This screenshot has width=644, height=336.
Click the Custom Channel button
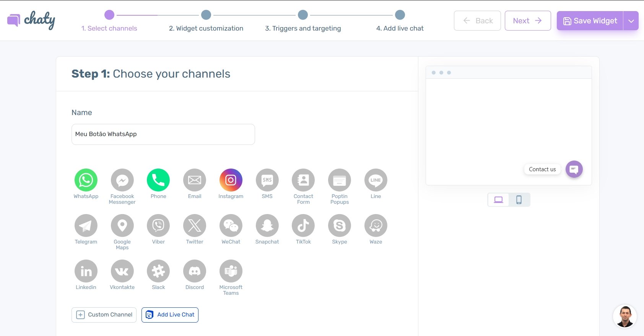click(x=104, y=315)
